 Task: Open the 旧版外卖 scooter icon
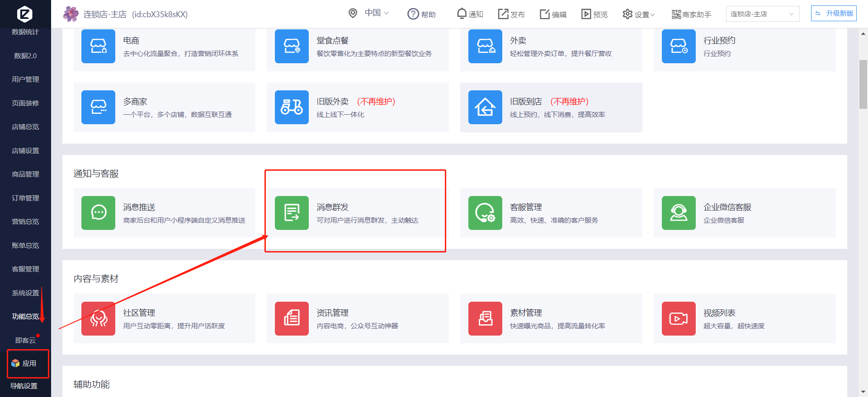(292, 107)
